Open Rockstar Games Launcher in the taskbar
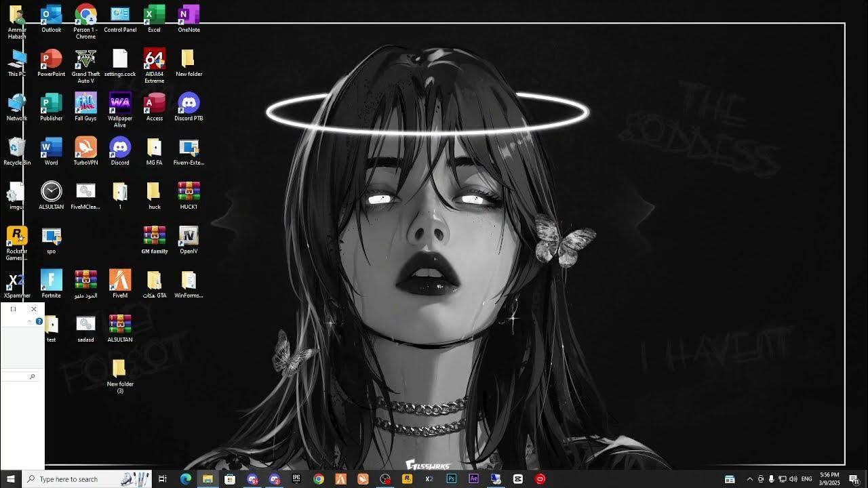The height and width of the screenshot is (488, 868). pyautogui.click(x=407, y=479)
